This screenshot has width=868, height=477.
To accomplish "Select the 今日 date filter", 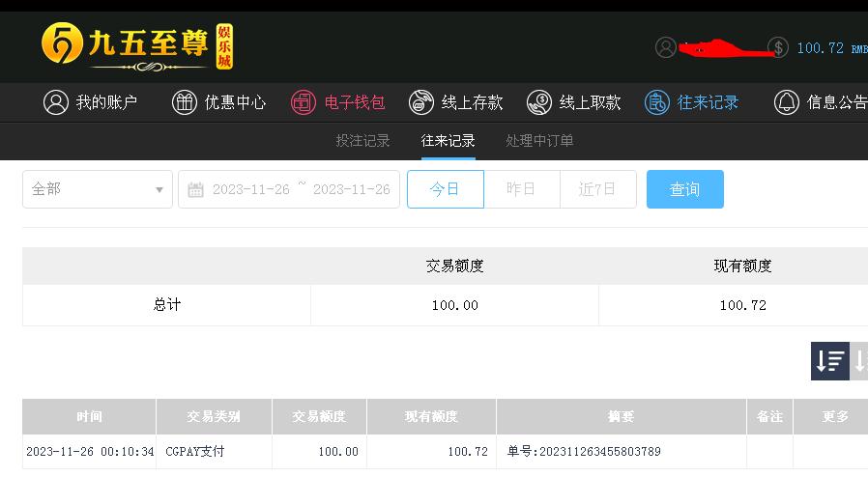I will pos(445,189).
